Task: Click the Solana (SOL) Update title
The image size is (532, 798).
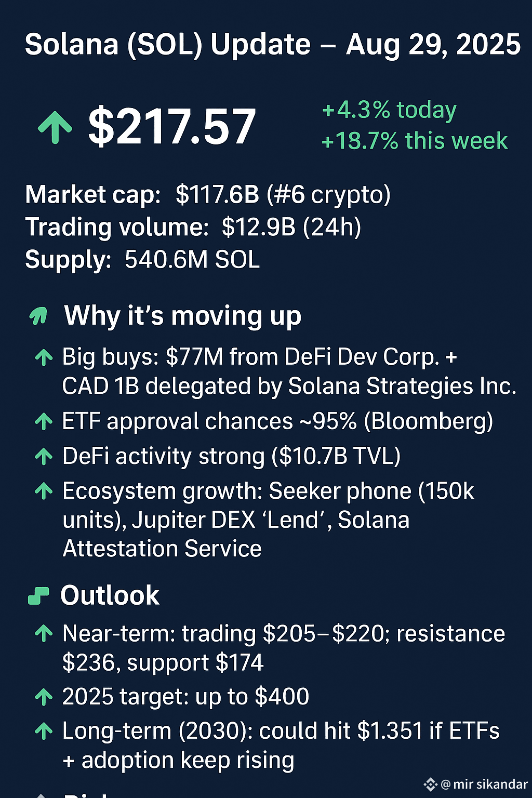Action: (273, 45)
